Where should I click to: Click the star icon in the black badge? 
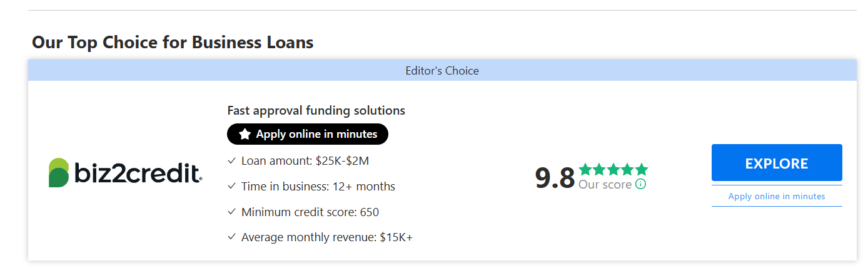pyautogui.click(x=245, y=134)
